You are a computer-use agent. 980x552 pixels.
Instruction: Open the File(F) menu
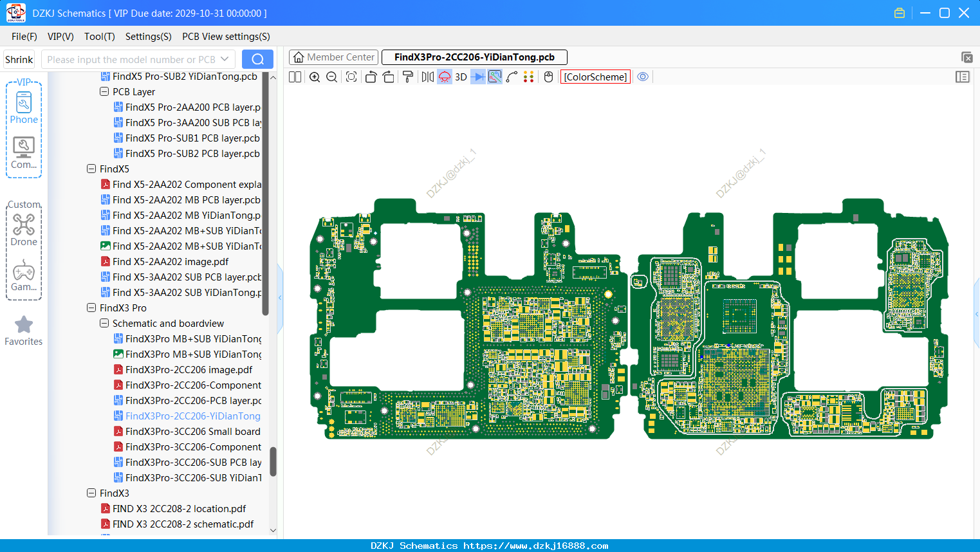24,37
